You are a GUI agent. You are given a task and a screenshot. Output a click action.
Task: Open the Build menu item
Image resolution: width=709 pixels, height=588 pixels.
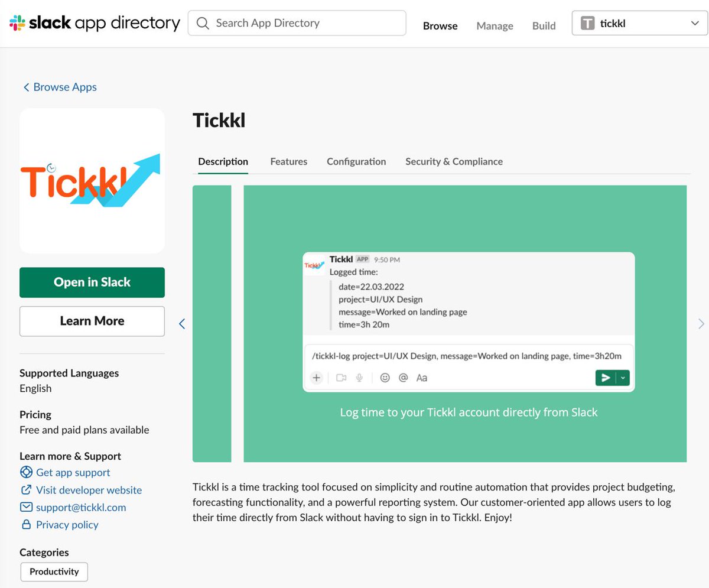(544, 25)
